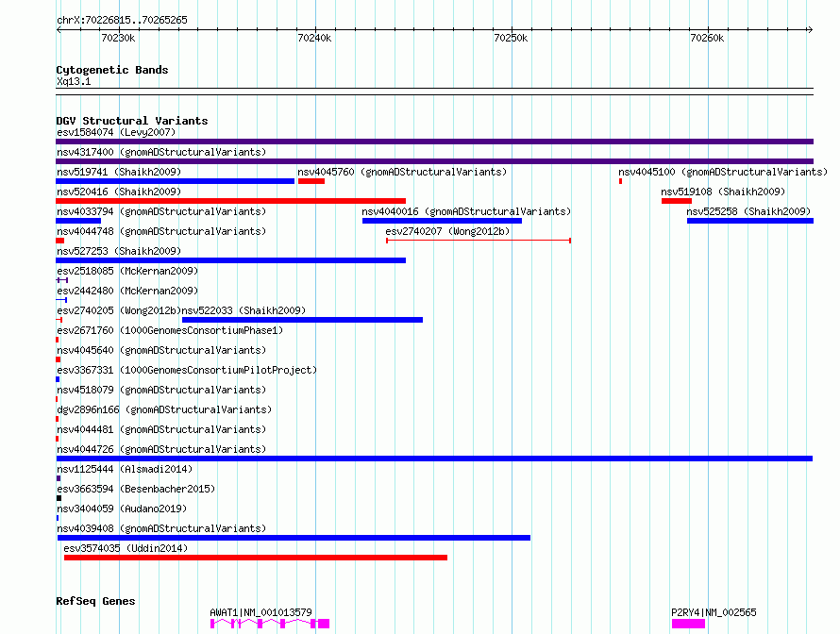Click the 70260k ruler tick label
Image resolution: width=840 pixels, height=634 pixels.
click(x=707, y=38)
